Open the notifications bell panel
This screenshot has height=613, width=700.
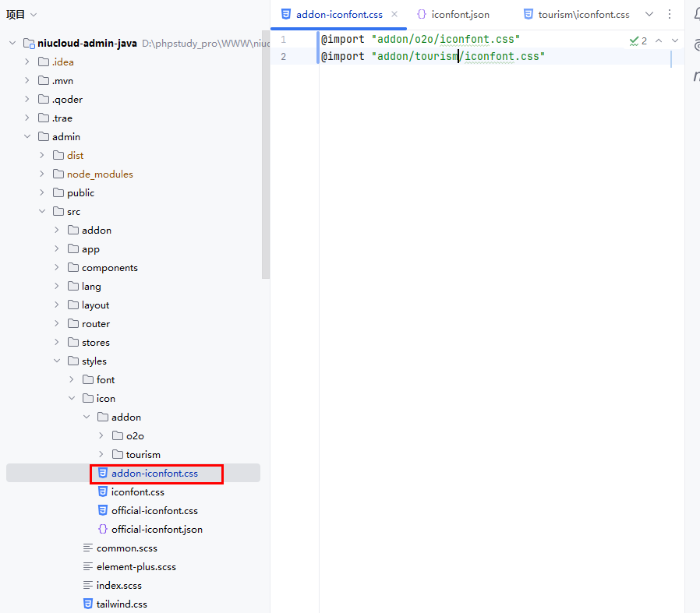point(695,14)
